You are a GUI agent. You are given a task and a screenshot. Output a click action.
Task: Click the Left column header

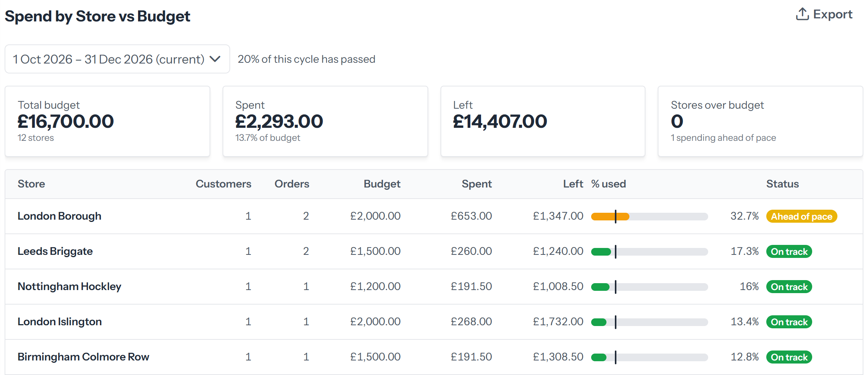click(x=573, y=184)
